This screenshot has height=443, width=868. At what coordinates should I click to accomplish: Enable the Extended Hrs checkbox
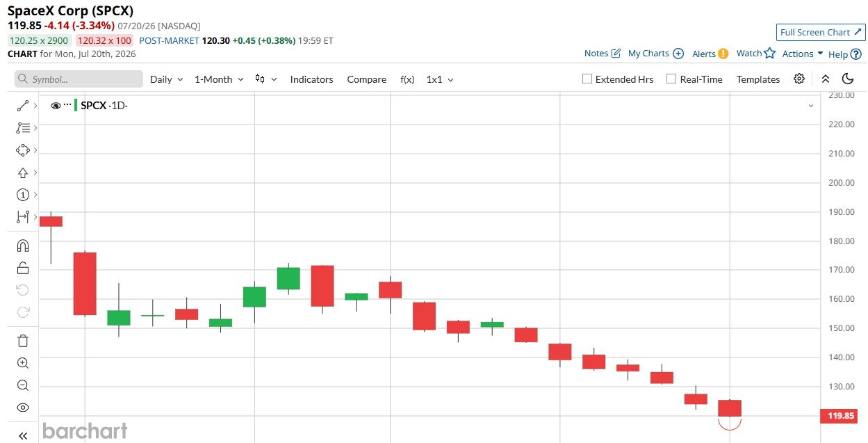pyautogui.click(x=587, y=79)
